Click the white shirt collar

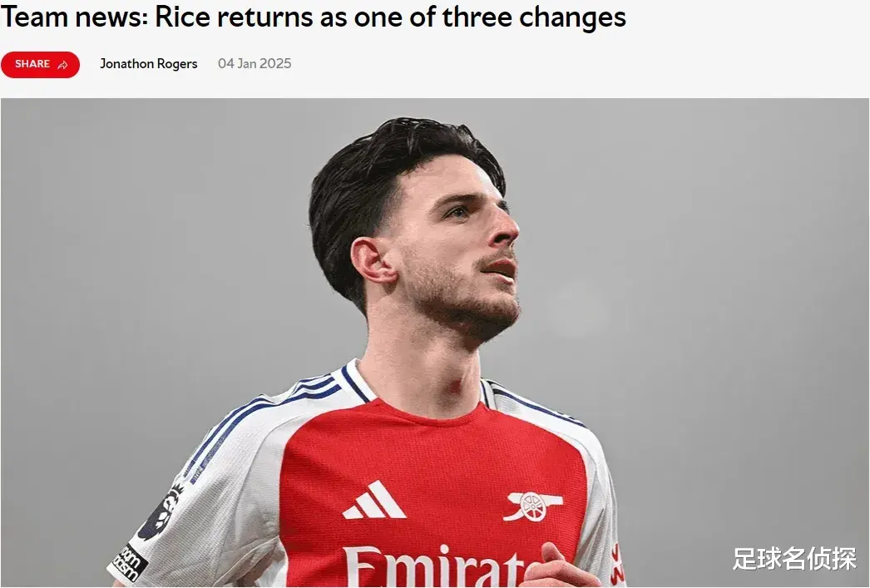pyautogui.click(x=355, y=382)
